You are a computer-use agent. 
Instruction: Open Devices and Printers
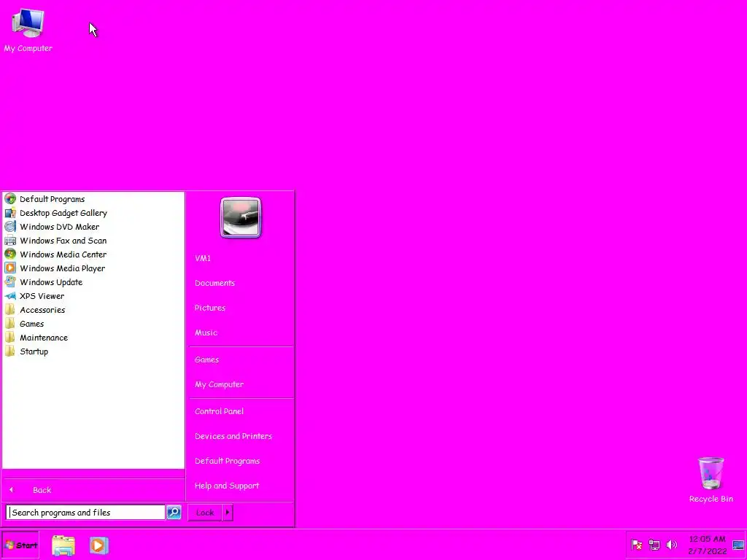(233, 436)
